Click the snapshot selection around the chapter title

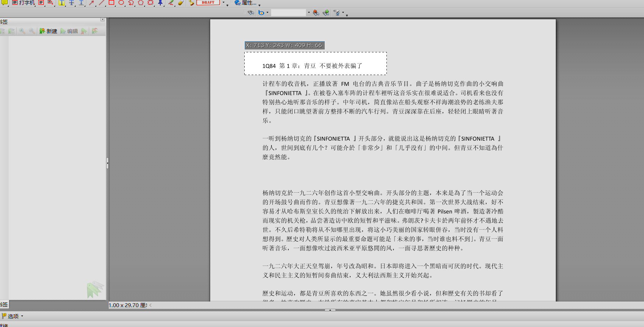315,64
